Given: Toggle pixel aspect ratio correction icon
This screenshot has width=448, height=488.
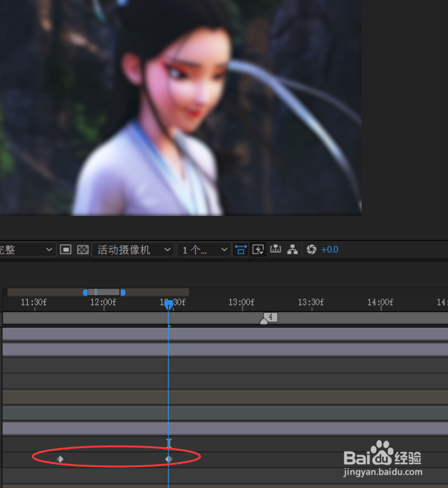Looking at the screenshot, I should tap(240, 249).
